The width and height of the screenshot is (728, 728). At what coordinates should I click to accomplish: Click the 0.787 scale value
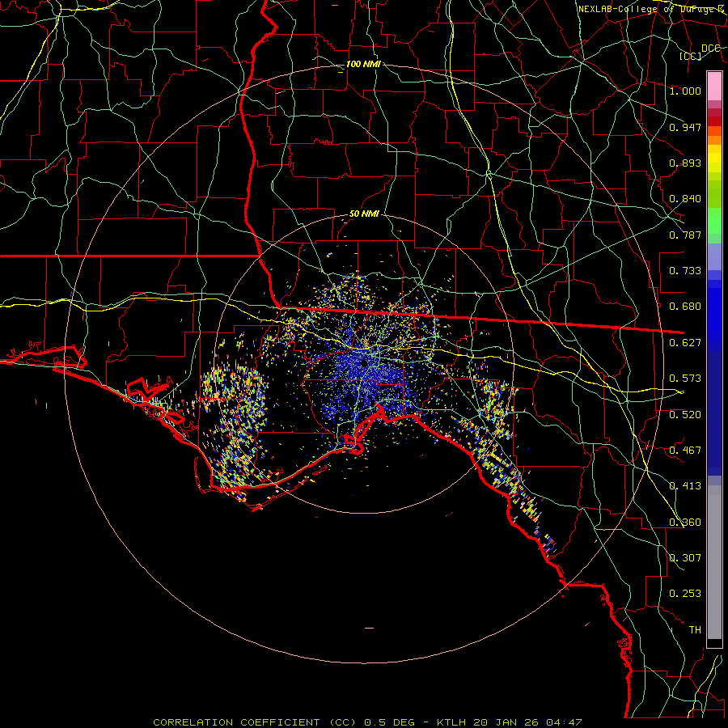coord(685,235)
